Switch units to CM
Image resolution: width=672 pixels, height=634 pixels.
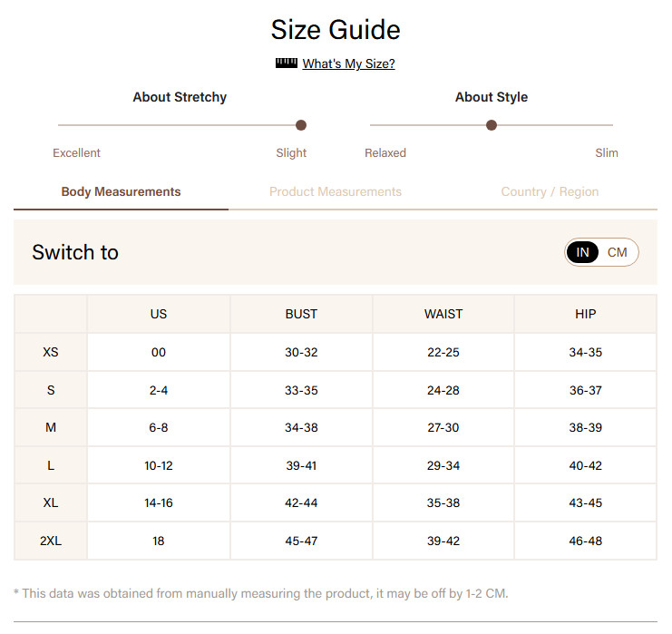click(618, 252)
